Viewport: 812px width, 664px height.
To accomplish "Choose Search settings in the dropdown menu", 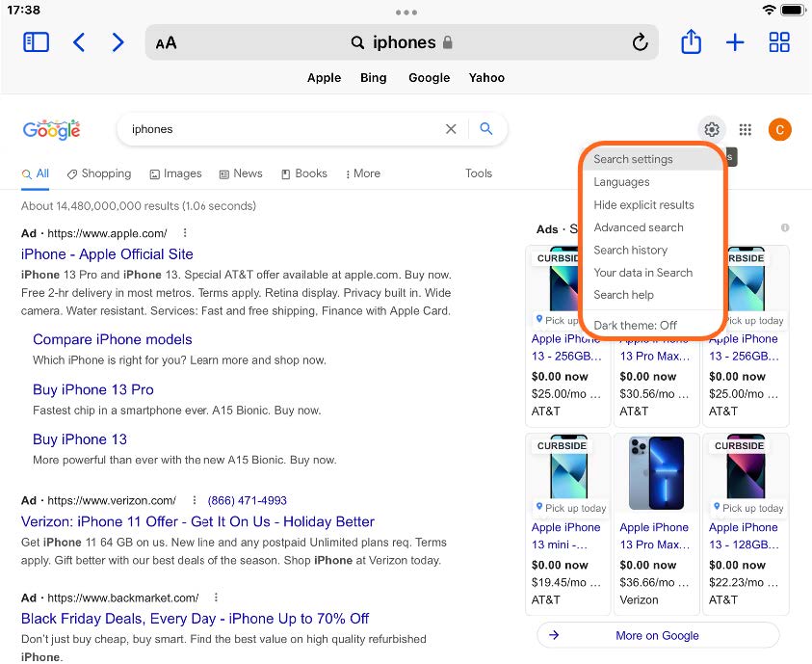I will [x=652, y=159].
